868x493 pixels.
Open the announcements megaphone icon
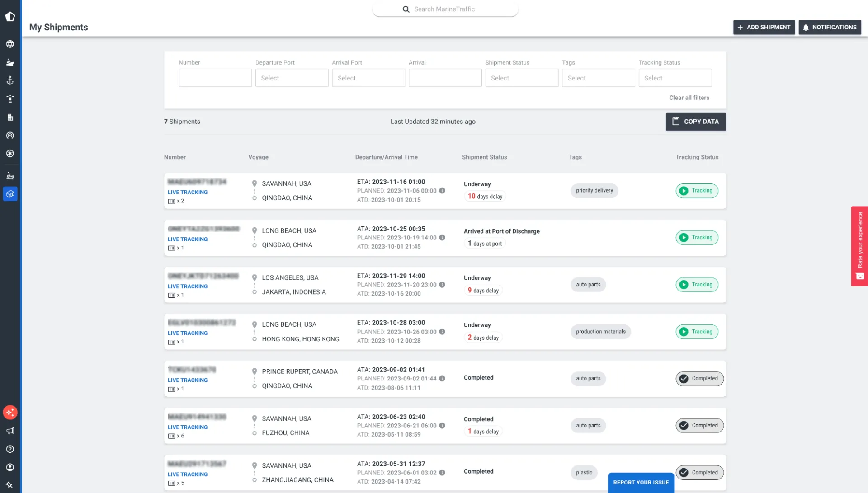tap(10, 431)
